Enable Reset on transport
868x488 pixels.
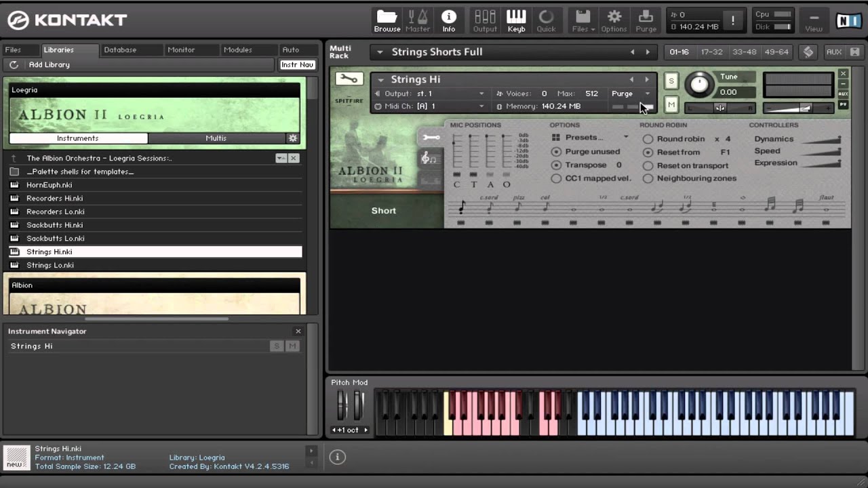[x=648, y=165]
